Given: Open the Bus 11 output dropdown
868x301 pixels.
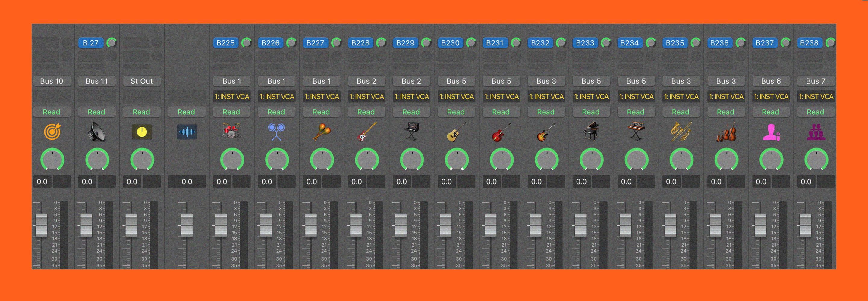Looking at the screenshot, I should click(x=97, y=81).
